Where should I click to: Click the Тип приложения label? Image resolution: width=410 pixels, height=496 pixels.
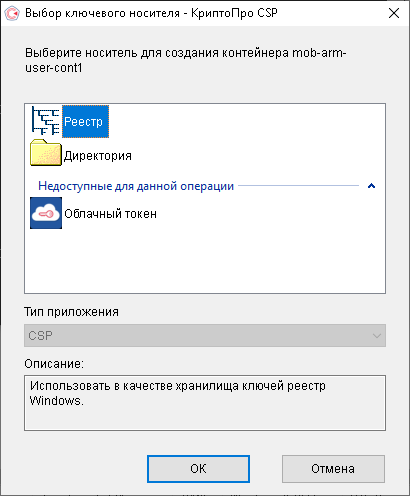[x=71, y=312]
